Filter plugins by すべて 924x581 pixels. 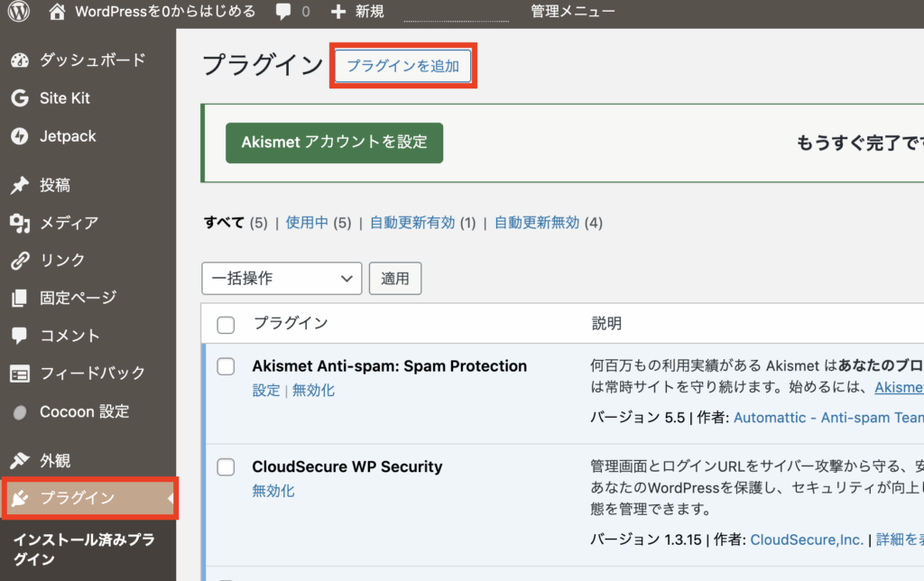tap(224, 222)
